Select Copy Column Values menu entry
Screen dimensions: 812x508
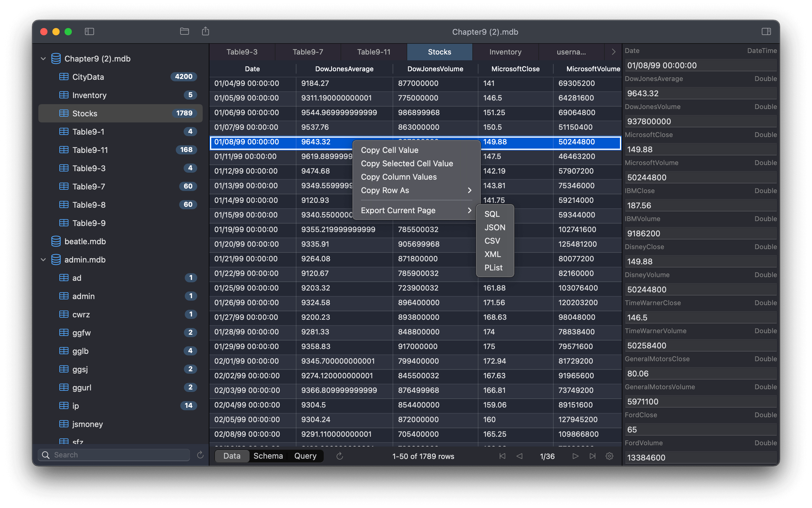pos(398,177)
